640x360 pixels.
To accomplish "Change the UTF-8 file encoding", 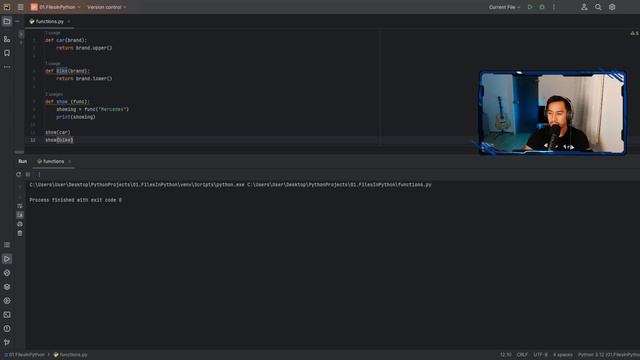I will 540,355.
